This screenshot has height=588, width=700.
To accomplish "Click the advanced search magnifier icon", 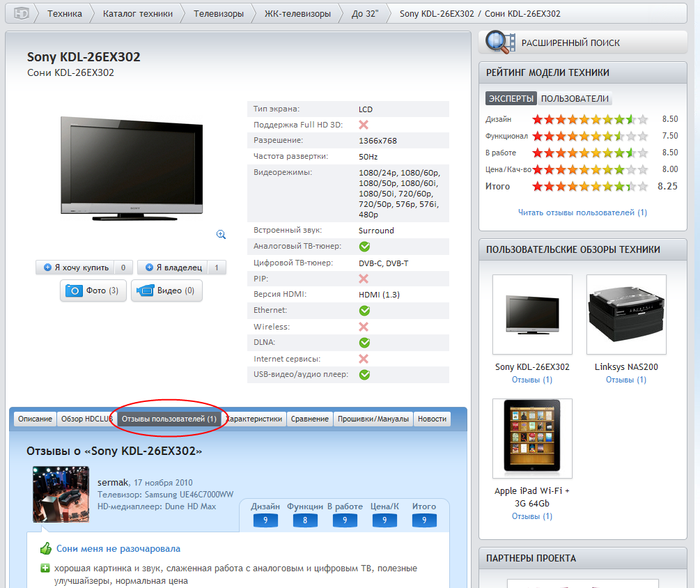I will [500, 42].
